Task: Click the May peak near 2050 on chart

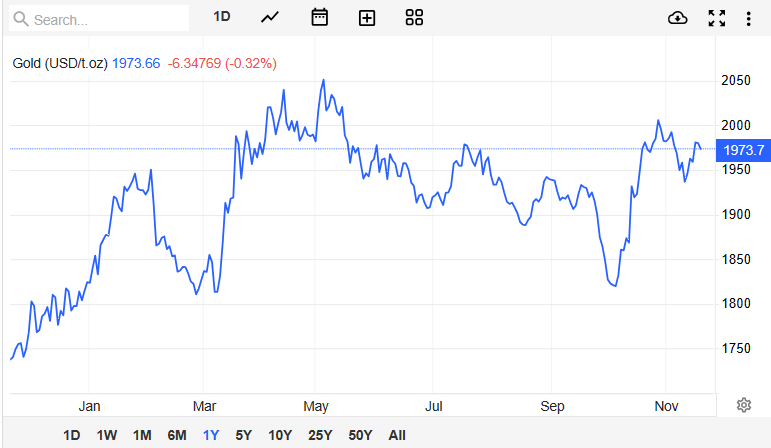Action: pyautogui.click(x=323, y=80)
